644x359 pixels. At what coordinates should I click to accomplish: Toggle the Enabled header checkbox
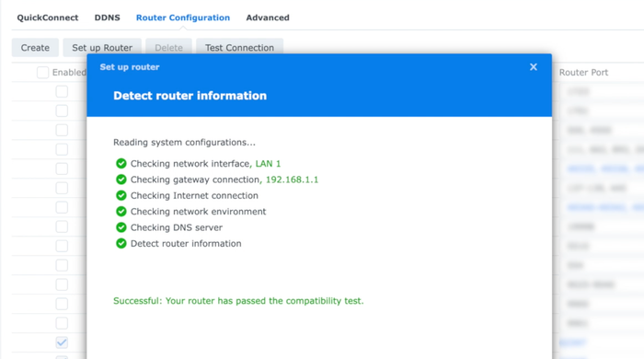coord(42,73)
